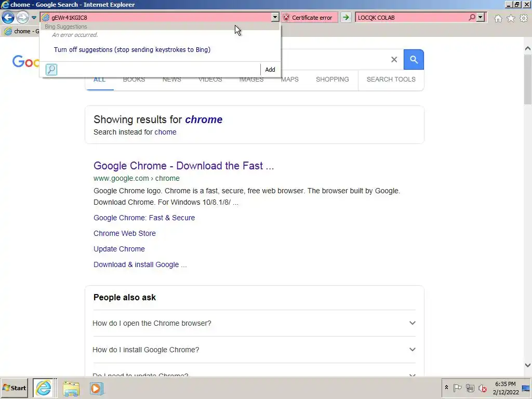532x399 pixels.
Task: Click the www.google.com › chrome result URL
Action: pos(137,179)
